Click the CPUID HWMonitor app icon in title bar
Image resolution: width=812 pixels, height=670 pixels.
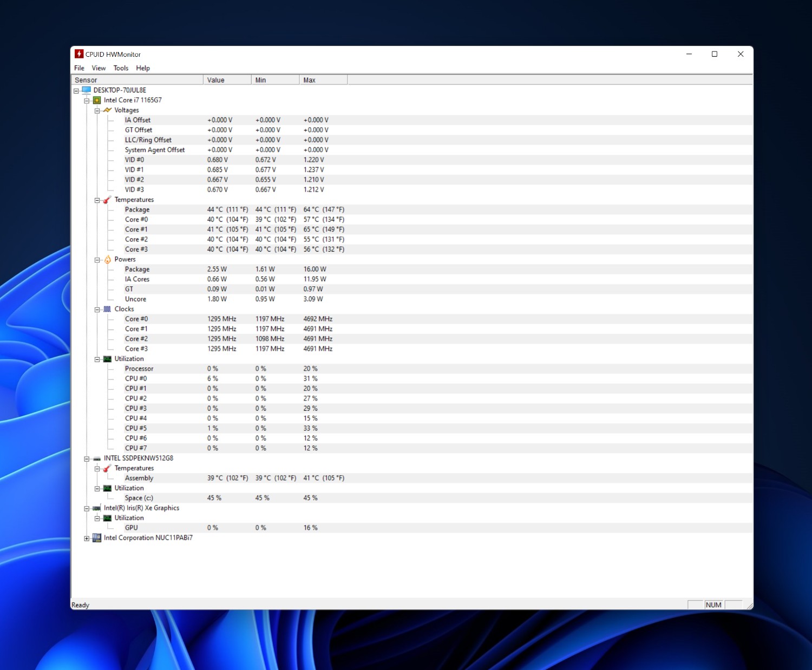(79, 54)
